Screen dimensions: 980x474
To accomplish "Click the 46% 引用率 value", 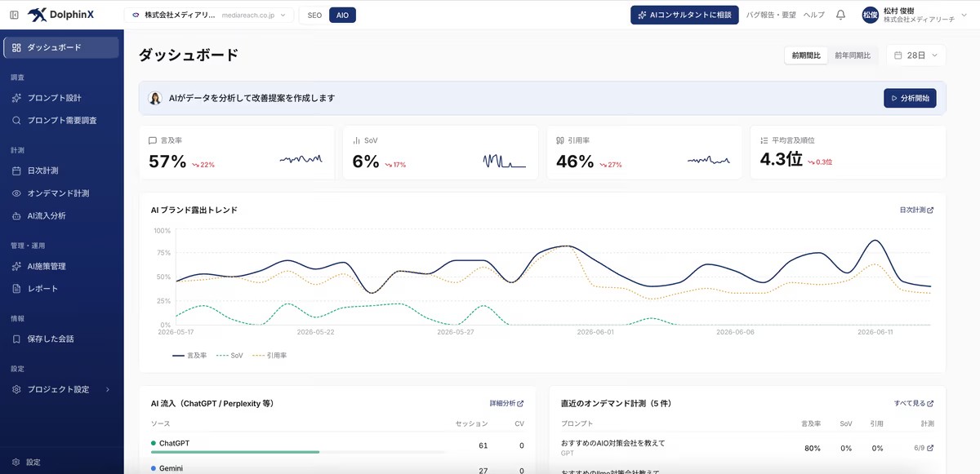I will 575,162.
